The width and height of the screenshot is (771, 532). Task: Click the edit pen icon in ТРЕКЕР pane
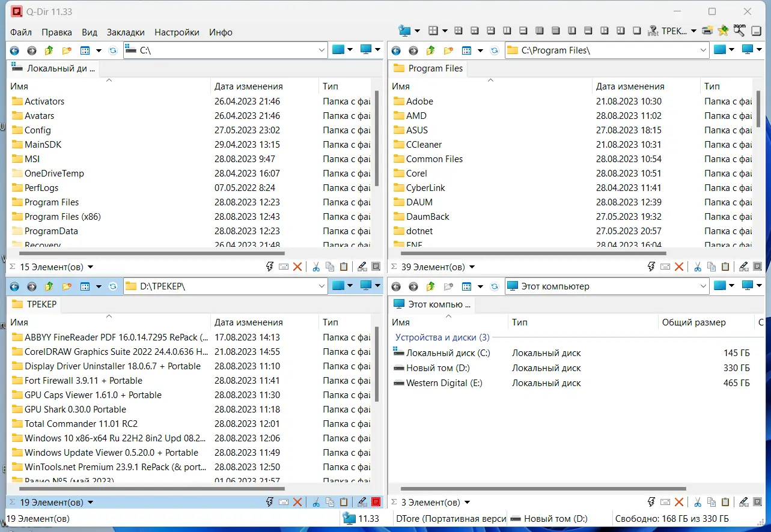(362, 503)
